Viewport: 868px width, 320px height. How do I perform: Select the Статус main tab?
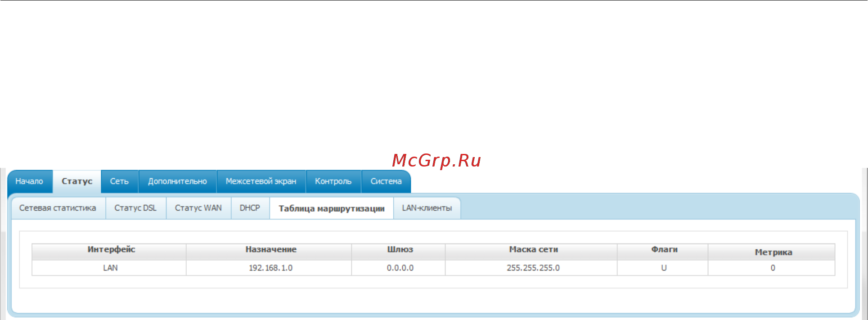point(77,181)
